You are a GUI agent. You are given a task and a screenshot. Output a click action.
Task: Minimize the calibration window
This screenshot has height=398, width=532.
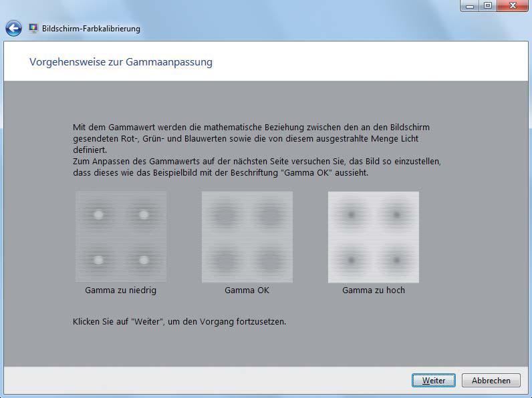coord(470,6)
